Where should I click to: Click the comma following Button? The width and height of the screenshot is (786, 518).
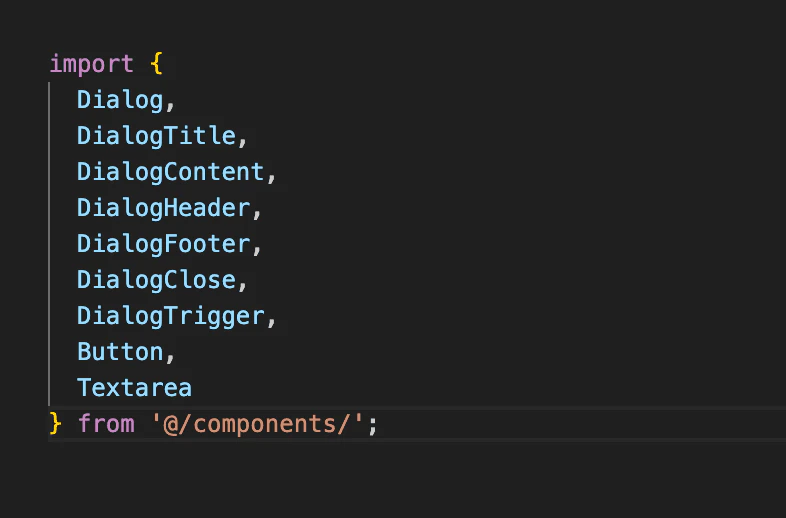(170, 354)
